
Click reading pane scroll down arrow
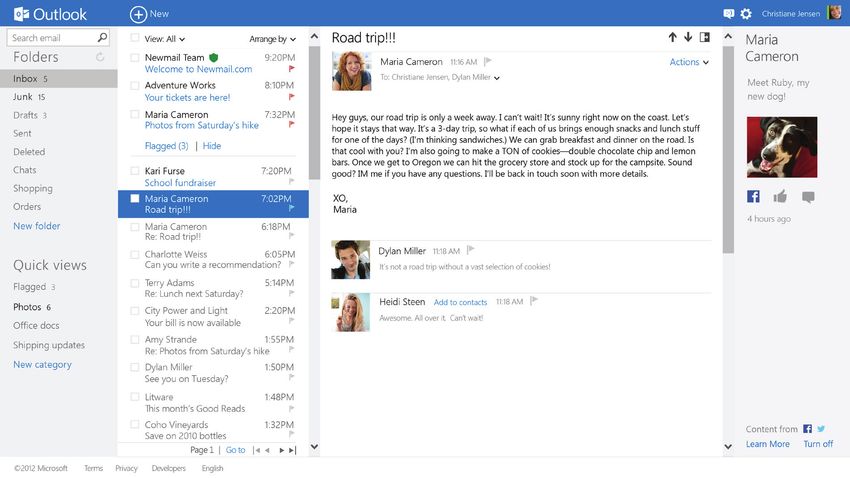tap(728, 447)
